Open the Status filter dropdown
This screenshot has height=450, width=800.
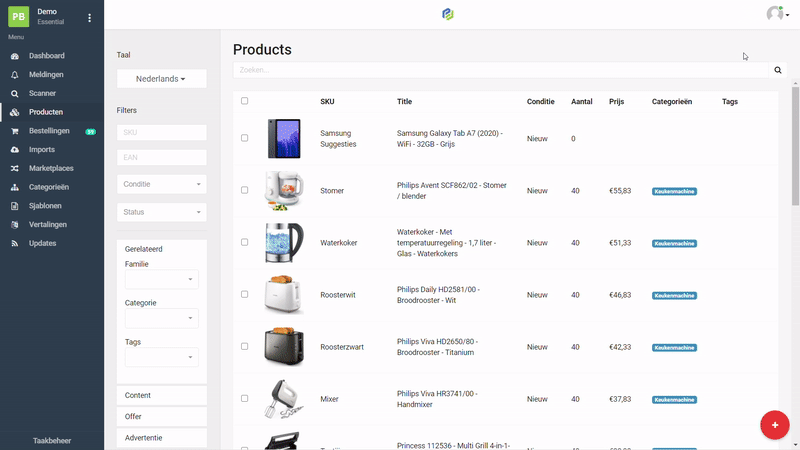161,212
